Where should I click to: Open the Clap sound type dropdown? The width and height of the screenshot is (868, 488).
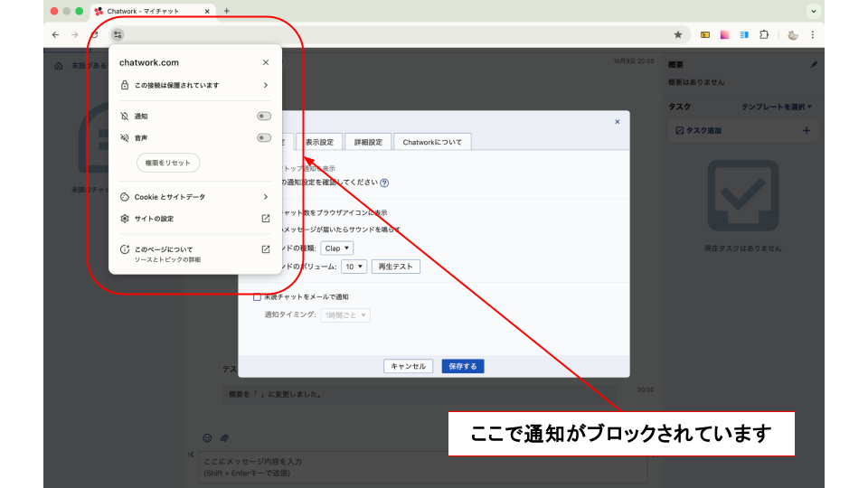coord(338,248)
